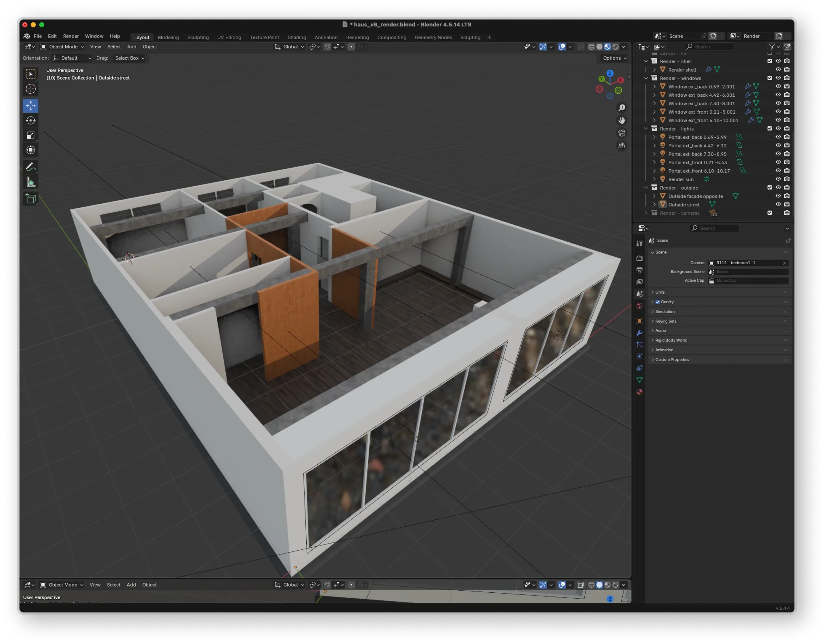The width and height of the screenshot is (826, 644).
Task: Expand the Units panel
Action: click(660, 292)
